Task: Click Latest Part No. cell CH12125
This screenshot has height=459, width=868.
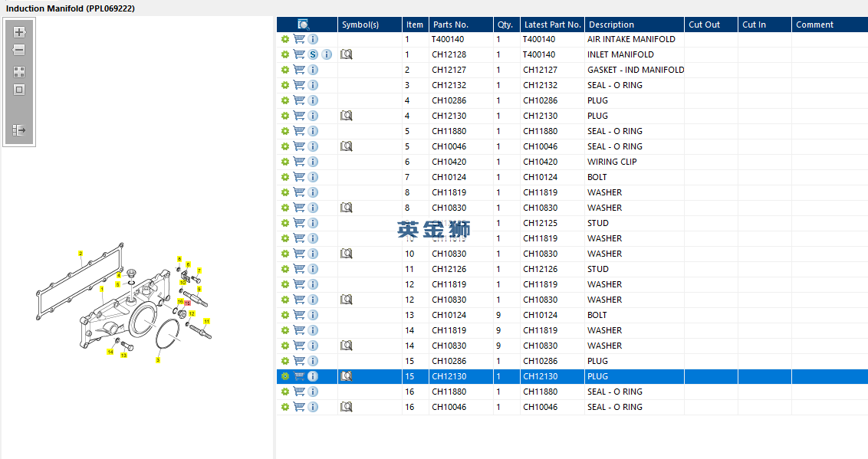Action: 552,224
